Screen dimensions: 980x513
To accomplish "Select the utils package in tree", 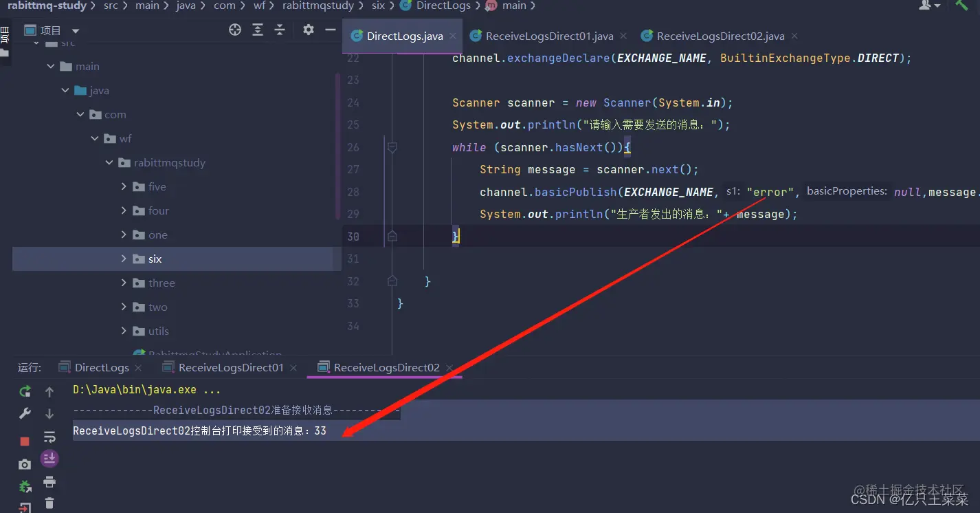I will pyautogui.click(x=159, y=331).
